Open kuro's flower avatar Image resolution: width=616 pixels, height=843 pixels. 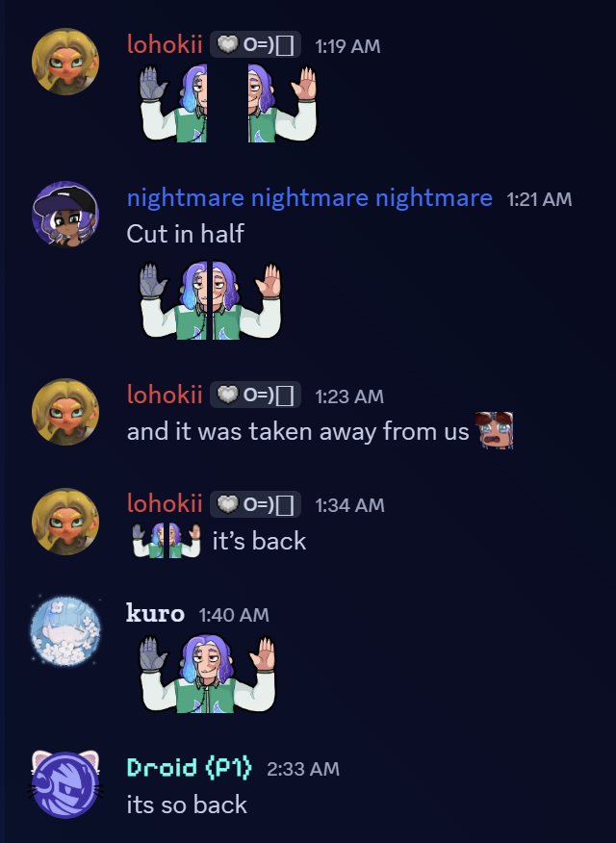click(65, 631)
